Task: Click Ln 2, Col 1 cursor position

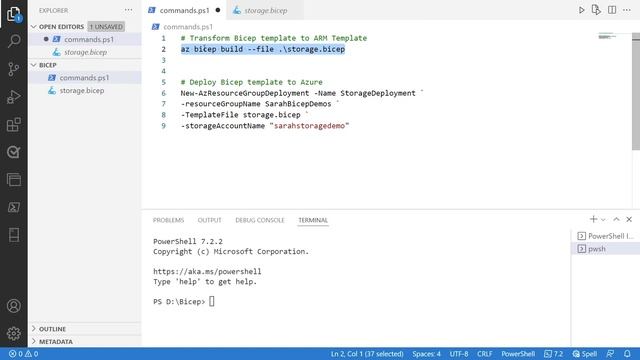Action: point(367,354)
